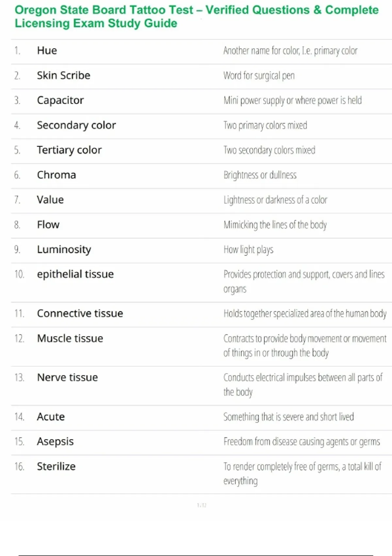
Task: Select the "Luminosity" term
Action: pos(64,250)
